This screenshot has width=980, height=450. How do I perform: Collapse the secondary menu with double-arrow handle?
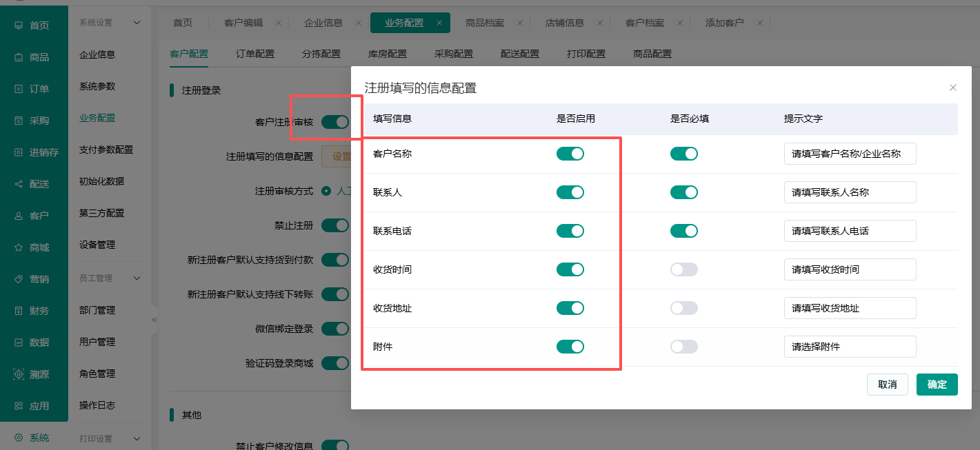(x=154, y=320)
